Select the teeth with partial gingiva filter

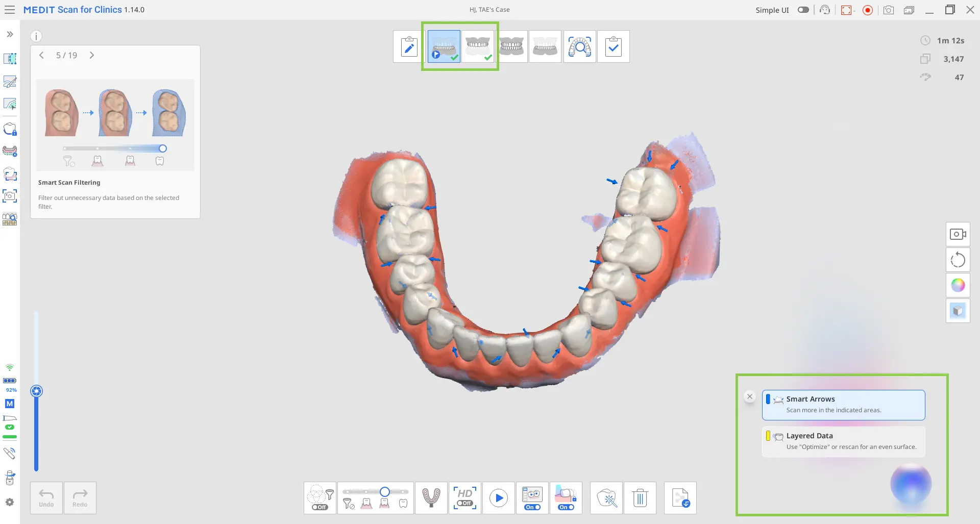[x=385, y=504]
